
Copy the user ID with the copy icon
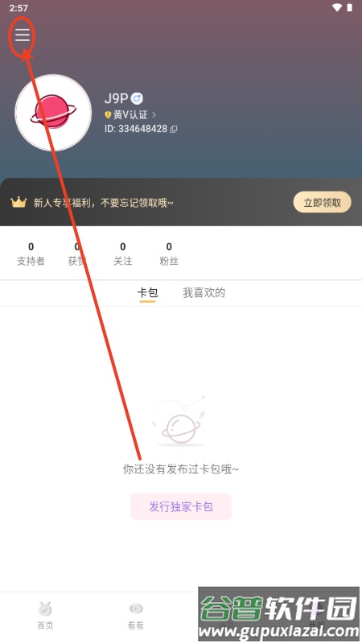[x=174, y=129]
